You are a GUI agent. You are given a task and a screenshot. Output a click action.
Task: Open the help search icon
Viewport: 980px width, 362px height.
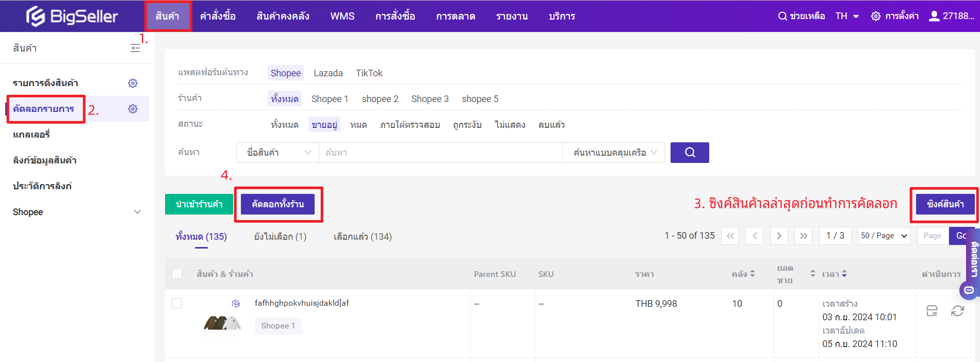click(782, 16)
